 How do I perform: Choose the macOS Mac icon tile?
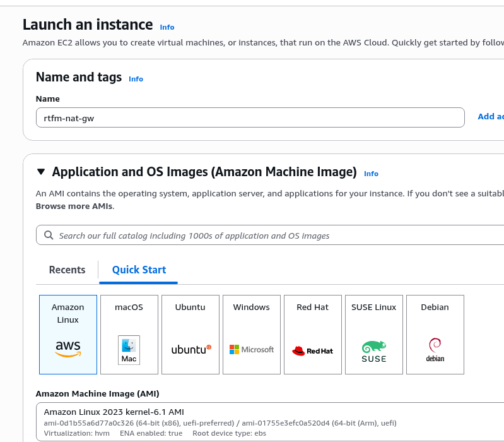tap(129, 335)
